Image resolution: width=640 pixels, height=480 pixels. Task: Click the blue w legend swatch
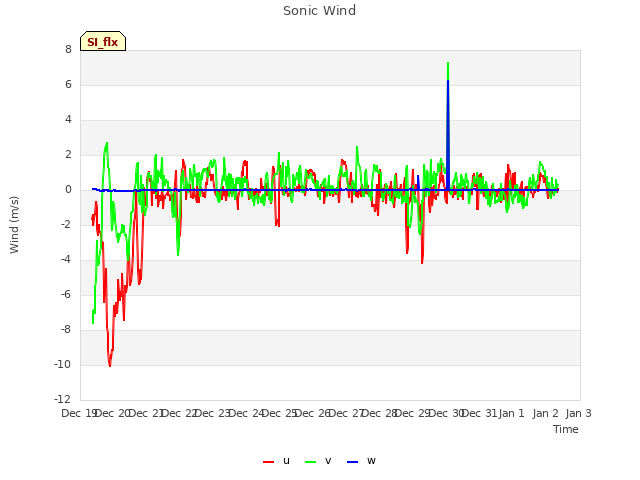353,462
